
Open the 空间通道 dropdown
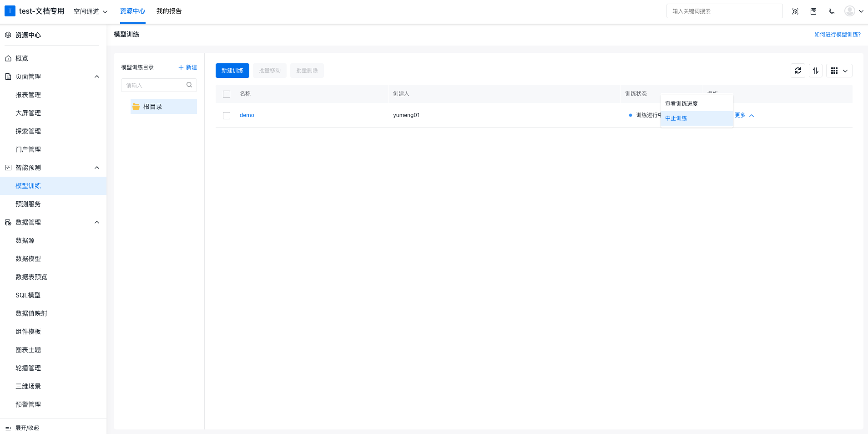91,11
